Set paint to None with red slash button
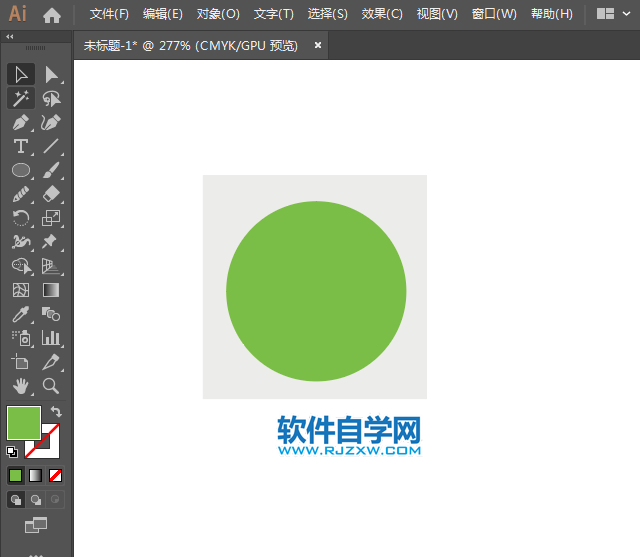The width and height of the screenshot is (640, 557). point(56,475)
